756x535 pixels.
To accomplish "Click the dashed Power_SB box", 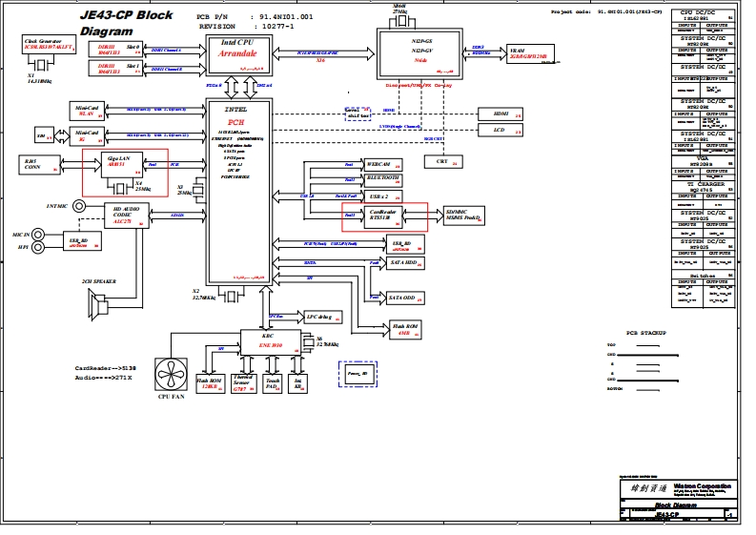I will point(359,375).
